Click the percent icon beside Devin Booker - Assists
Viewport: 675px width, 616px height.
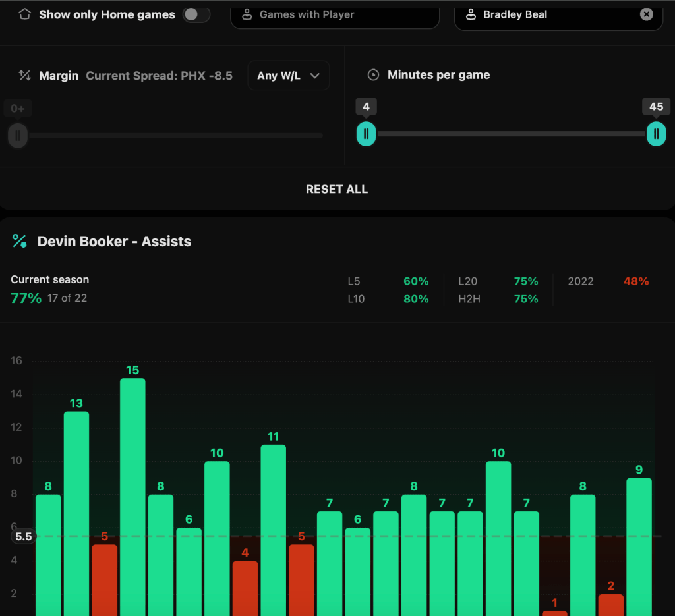pos(20,242)
